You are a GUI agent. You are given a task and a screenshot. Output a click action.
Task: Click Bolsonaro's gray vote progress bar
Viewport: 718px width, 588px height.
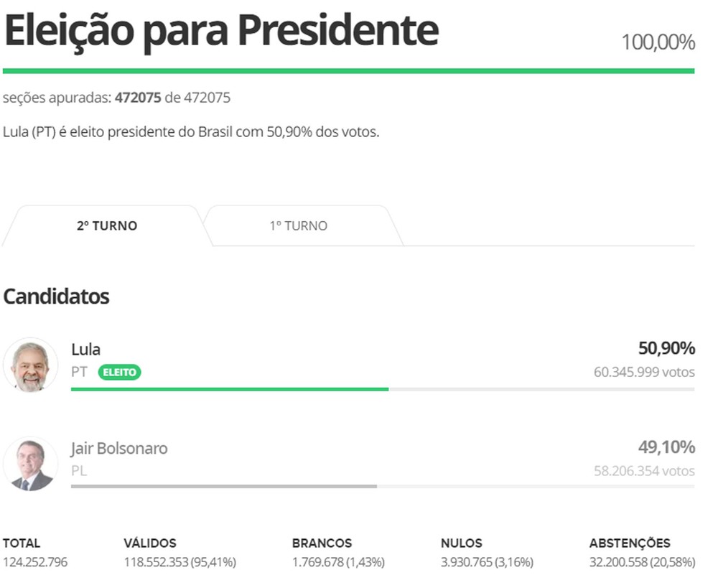[x=223, y=486]
